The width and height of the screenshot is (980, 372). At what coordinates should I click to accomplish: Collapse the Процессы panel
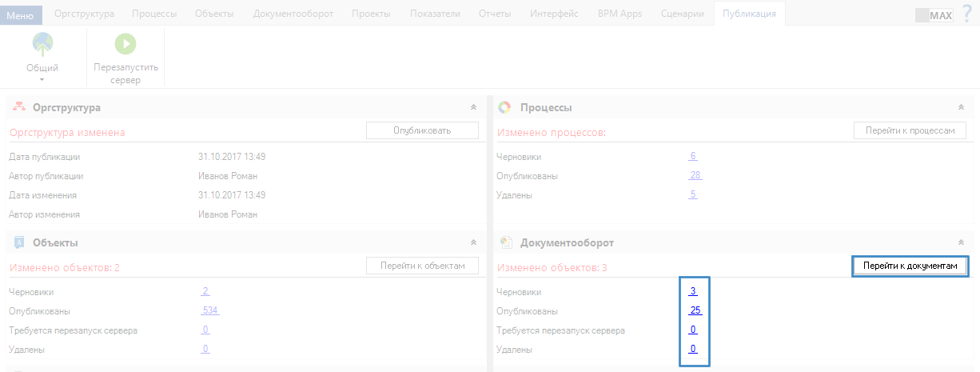coord(961,107)
